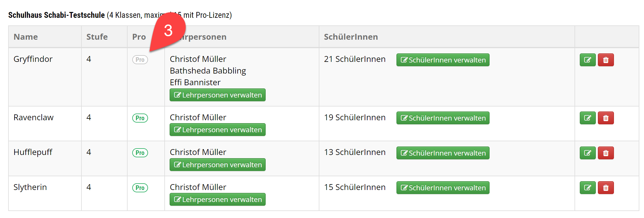Screen dimensions: 644x218
Task: Toggle the Pro badge for Ravenclaw
Action: [140, 118]
